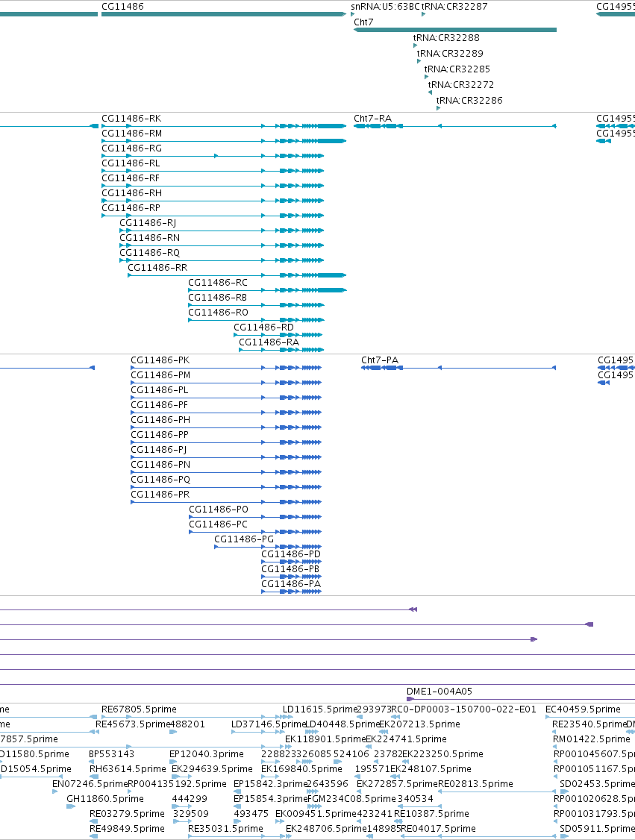The width and height of the screenshot is (635, 840).
Task: Click transcript CG11486-RH
Action: pos(132,193)
